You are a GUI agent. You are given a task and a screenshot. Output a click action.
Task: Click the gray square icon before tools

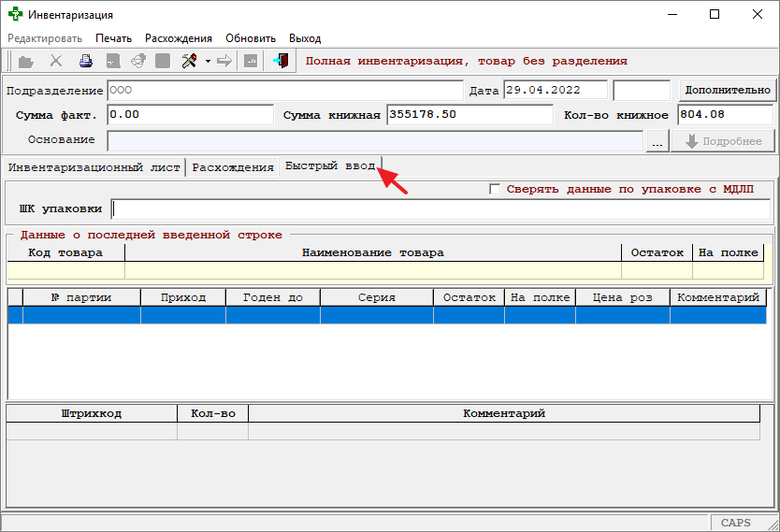click(x=163, y=61)
